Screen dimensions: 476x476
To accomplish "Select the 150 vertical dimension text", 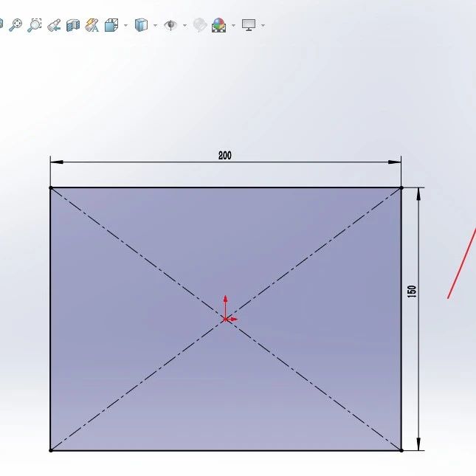I will [412, 292].
